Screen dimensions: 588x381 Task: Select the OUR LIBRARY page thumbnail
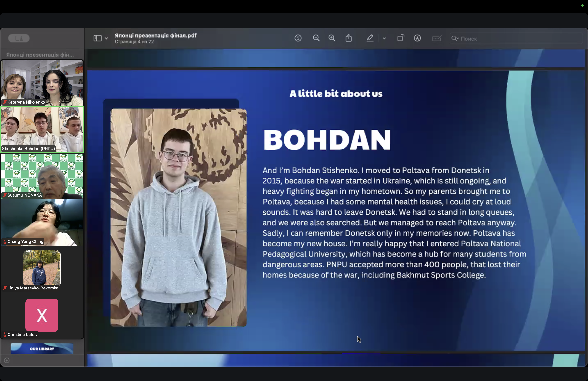[42, 349]
